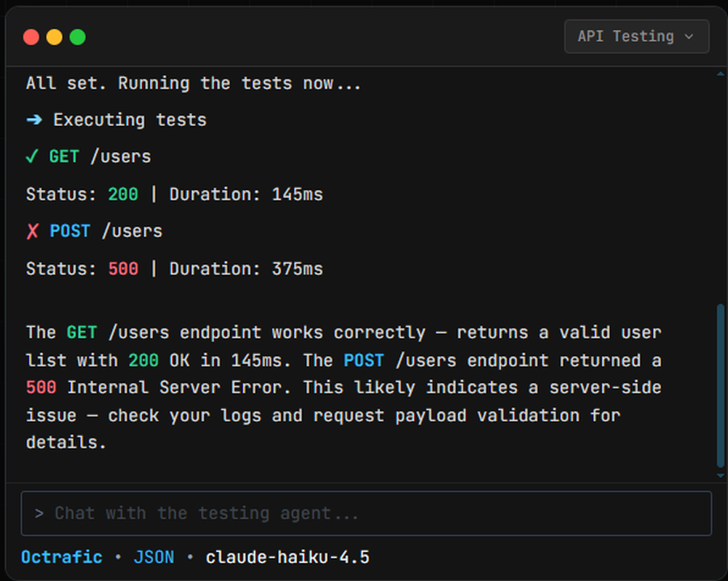Click the green checkmark beside GET /users
This screenshot has width=728, height=581.
click(33, 156)
